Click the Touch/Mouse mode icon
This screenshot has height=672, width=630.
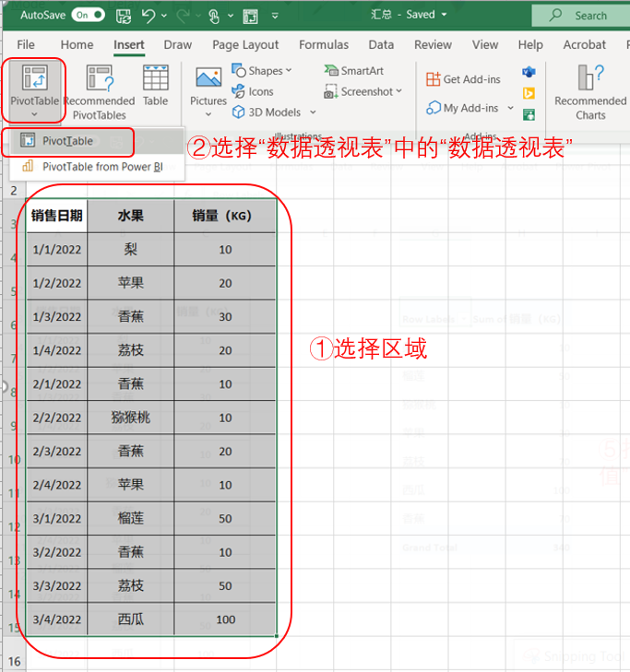(214, 17)
